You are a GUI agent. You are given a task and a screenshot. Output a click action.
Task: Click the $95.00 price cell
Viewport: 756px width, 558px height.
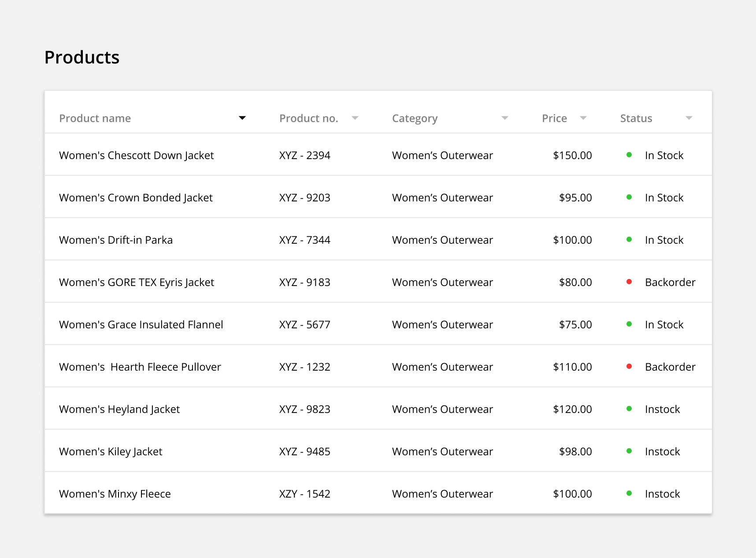coord(575,197)
